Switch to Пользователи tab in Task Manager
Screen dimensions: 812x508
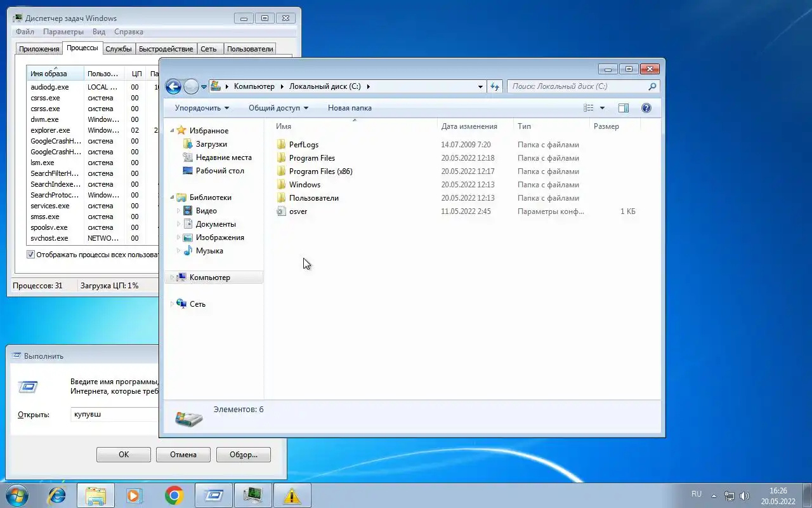pos(250,49)
